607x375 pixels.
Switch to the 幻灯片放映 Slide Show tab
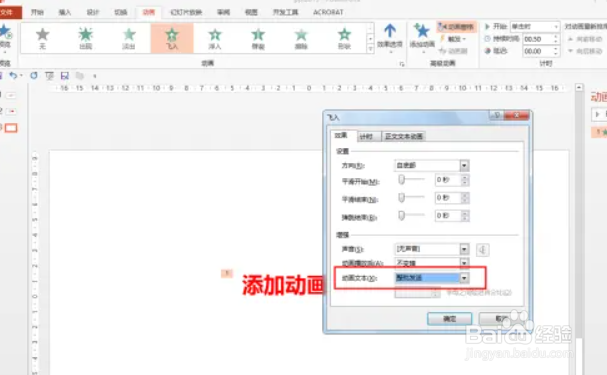(186, 12)
